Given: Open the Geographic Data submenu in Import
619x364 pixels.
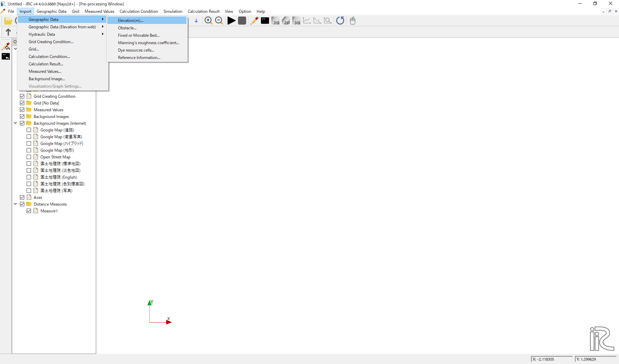Looking at the screenshot, I should pyautogui.click(x=63, y=20).
